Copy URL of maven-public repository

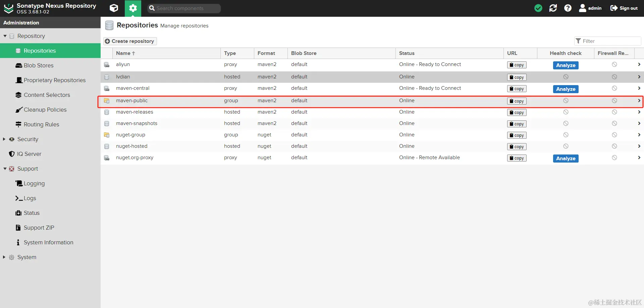[517, 101]
